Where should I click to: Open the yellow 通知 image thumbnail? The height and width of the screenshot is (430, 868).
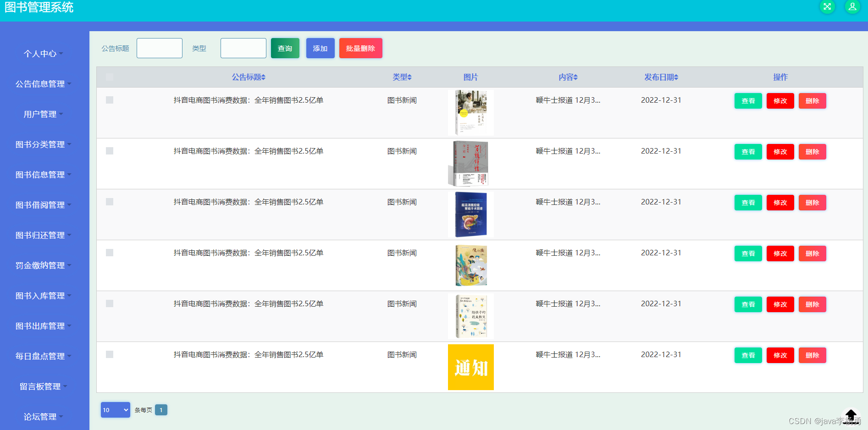point(471,367)
